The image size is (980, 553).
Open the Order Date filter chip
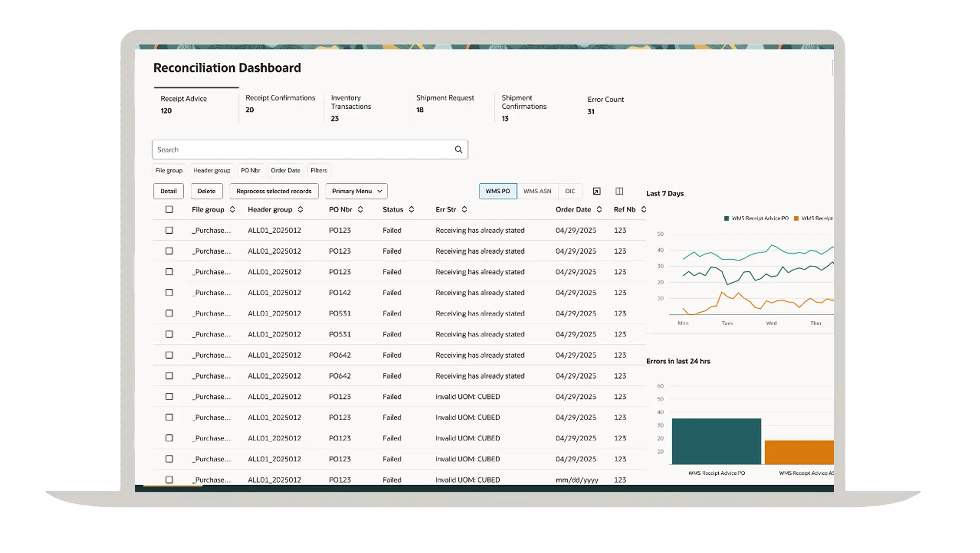[x=285, y=170]
